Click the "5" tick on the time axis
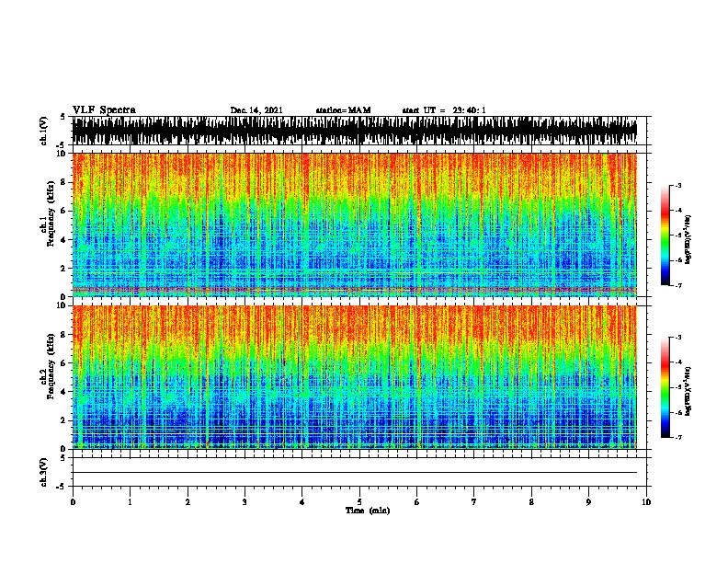 click(x=359, y=502)
